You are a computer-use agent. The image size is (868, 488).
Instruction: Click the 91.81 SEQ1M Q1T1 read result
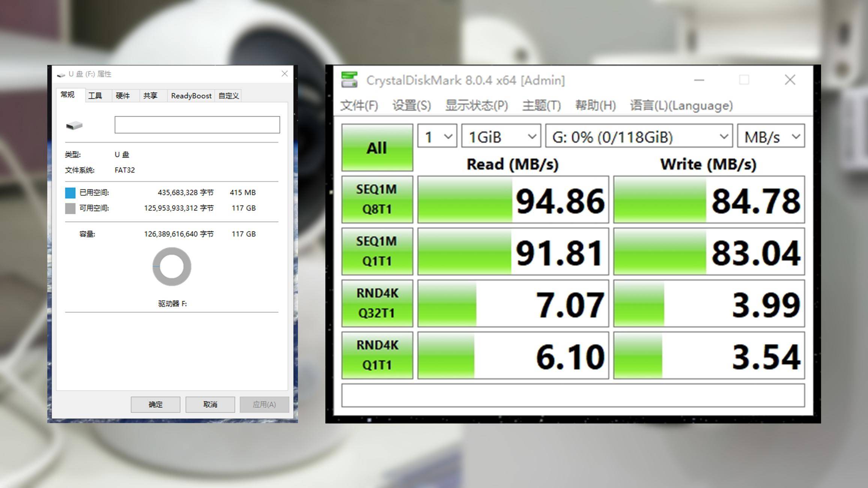click(513, 251)
